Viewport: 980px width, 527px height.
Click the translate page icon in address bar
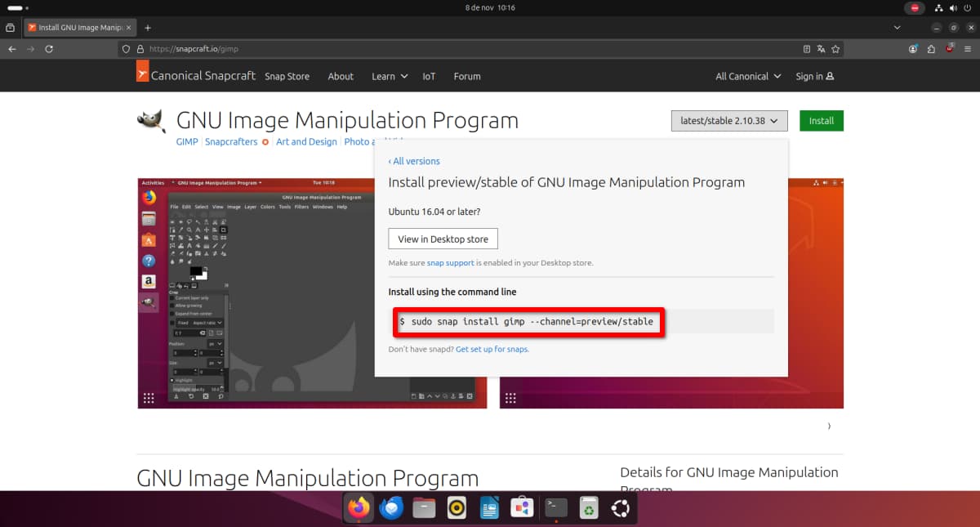[x=821, y=49]
